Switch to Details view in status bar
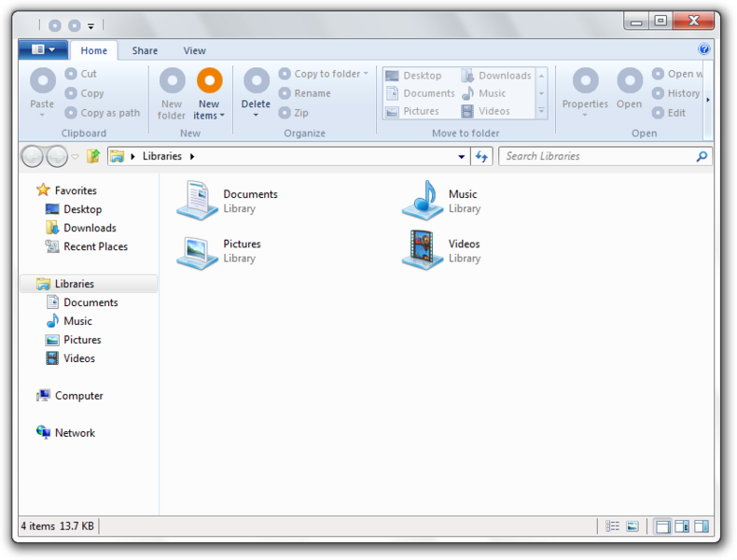737x560 pixels. tap(612, 526)
